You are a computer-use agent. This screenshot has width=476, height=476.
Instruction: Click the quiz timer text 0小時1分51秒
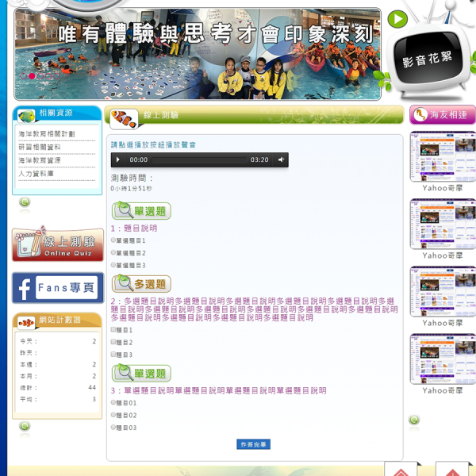(131, 189)
